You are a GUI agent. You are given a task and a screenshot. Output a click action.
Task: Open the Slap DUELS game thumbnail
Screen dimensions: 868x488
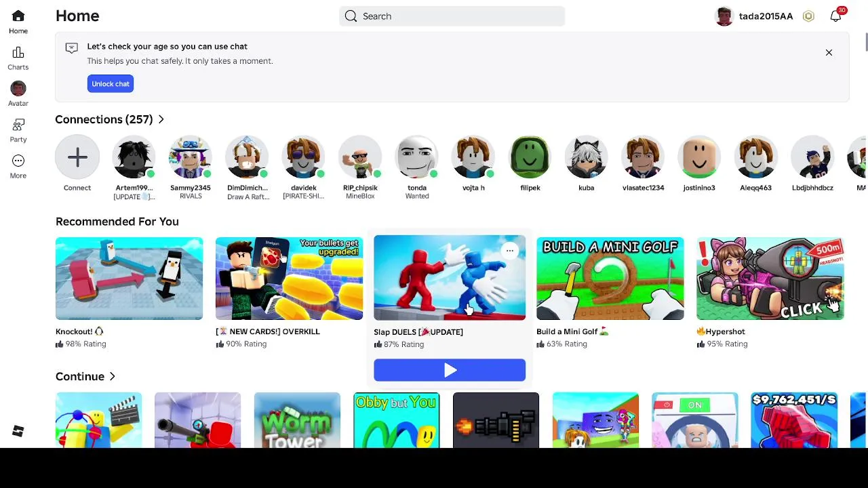click(x=450, y=277)
